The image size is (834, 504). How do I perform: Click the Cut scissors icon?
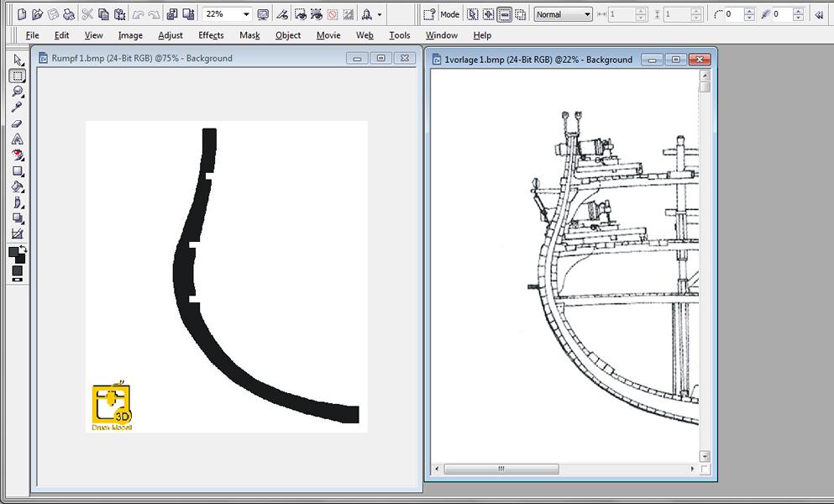pyautogui.click(x=87, y=14)
